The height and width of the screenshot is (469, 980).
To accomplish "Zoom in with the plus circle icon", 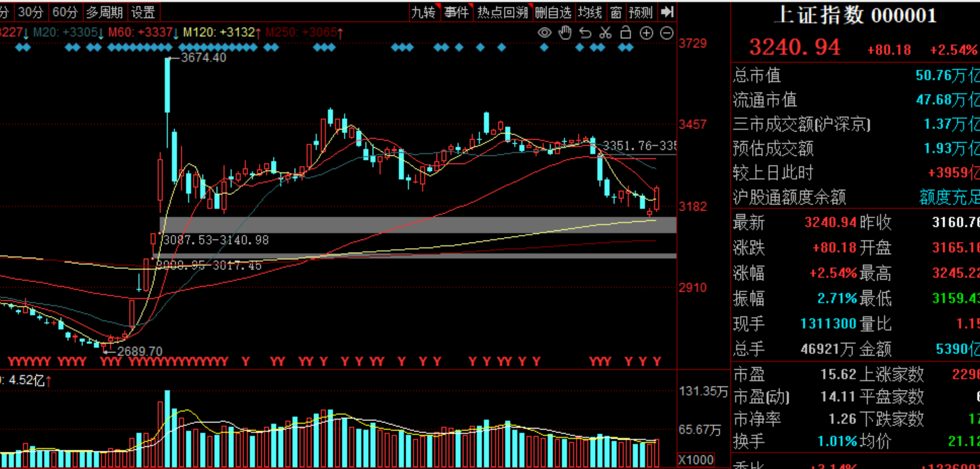I will coord(646,33).
